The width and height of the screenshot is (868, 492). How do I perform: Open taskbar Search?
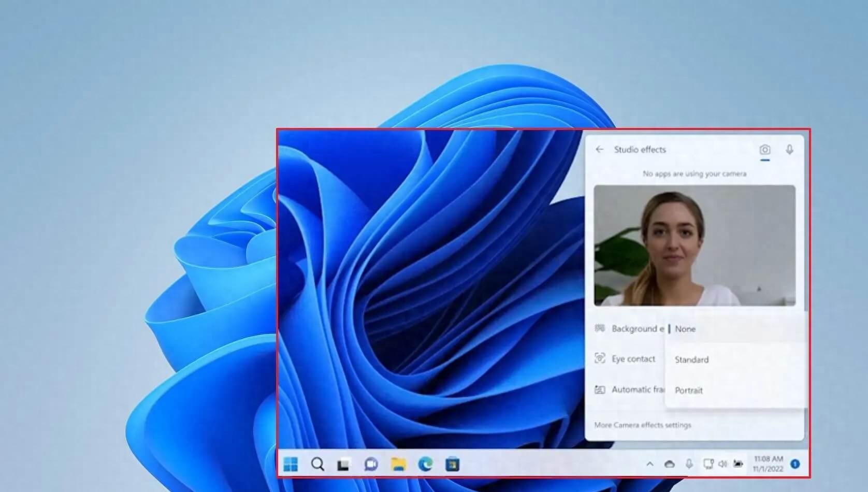(x=317, y=464)
